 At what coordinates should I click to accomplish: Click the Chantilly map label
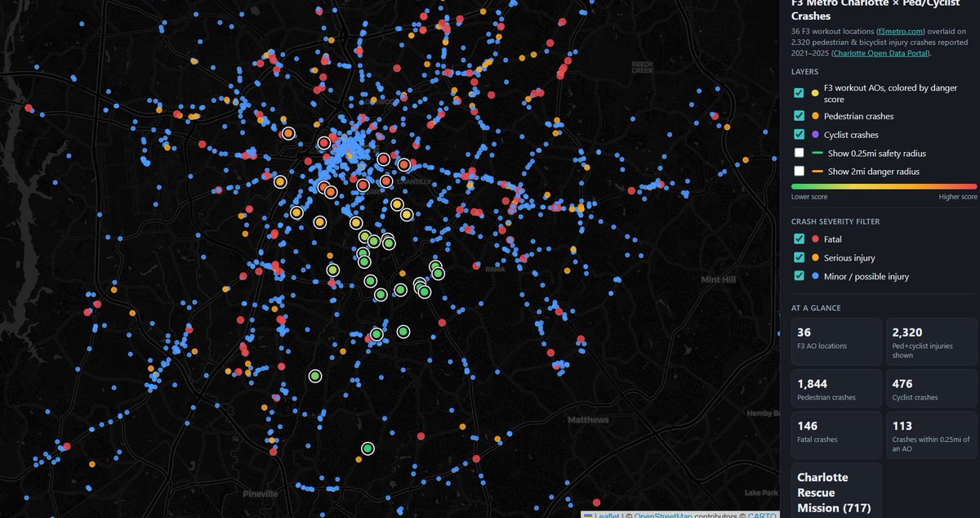416,181
